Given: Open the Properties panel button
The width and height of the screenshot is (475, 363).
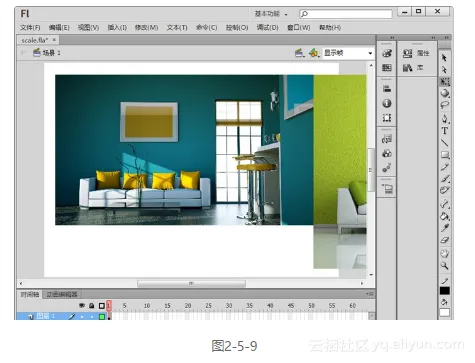Looking at the screenshot, I should coord(416,53).
